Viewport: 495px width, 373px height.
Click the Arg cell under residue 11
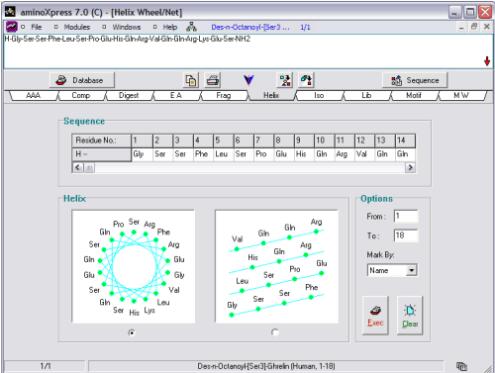[x=344, y=154]
